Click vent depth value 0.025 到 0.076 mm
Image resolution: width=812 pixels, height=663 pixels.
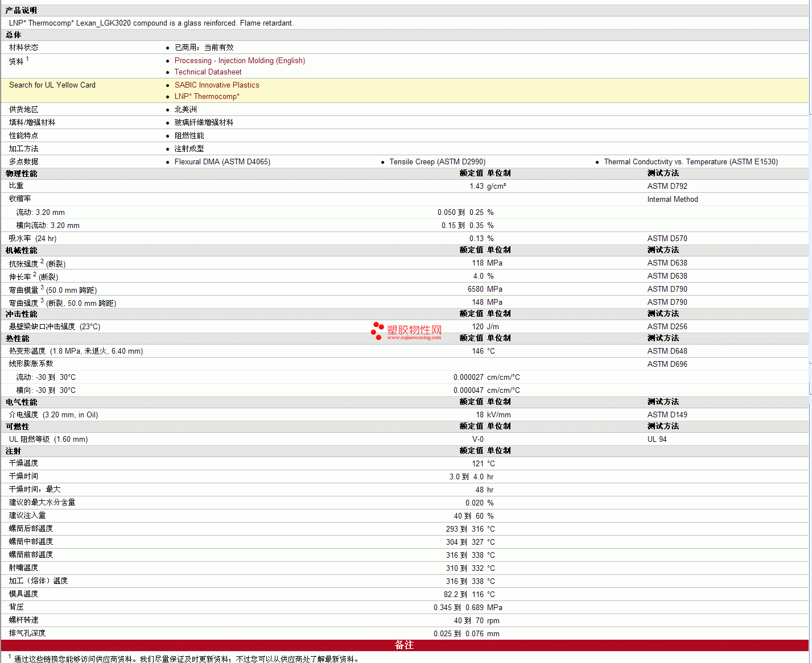coord(467,634)
